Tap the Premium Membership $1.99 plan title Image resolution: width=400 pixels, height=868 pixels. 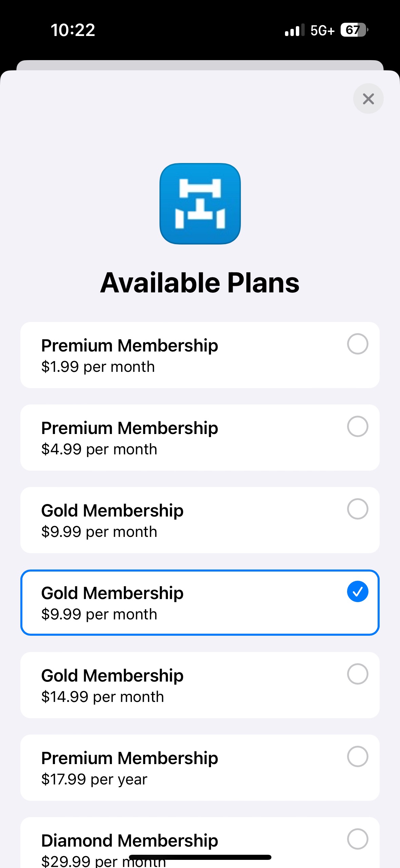click(130, 346)
